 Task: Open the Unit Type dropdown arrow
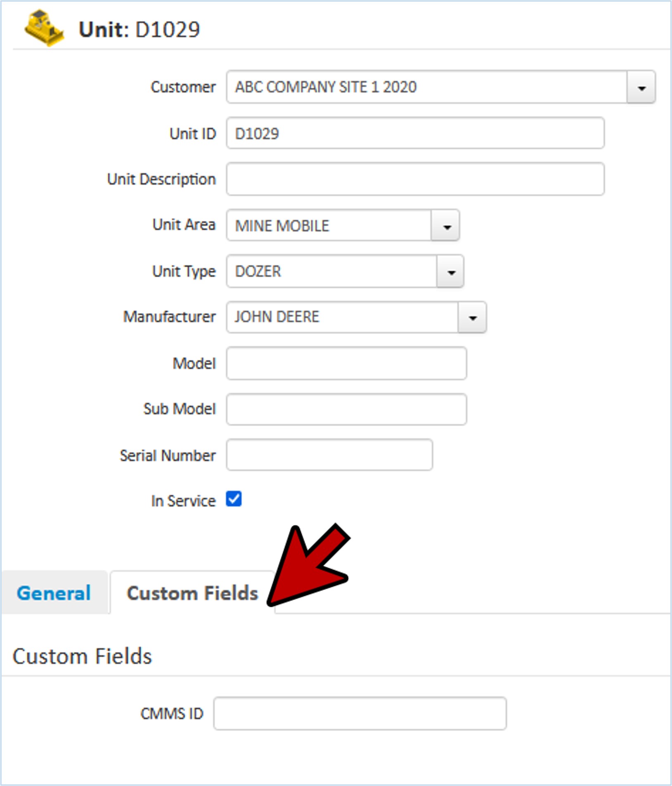[451, 271]
